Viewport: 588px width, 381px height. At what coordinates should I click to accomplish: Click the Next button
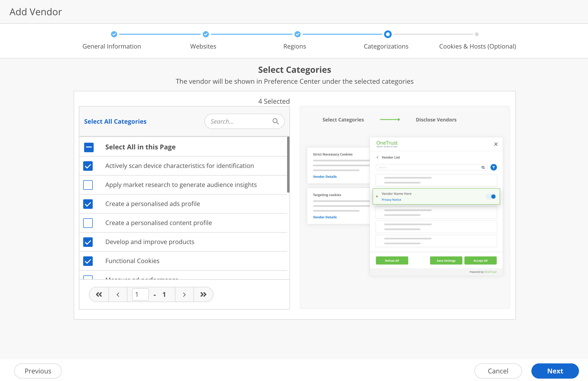[x=555, y=371]
